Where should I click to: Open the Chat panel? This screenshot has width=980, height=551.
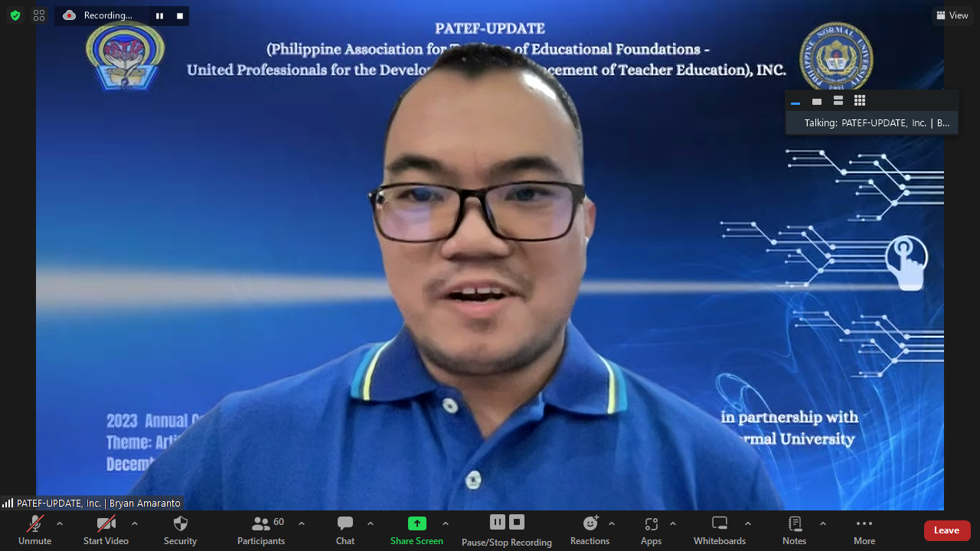click(345, 530)
